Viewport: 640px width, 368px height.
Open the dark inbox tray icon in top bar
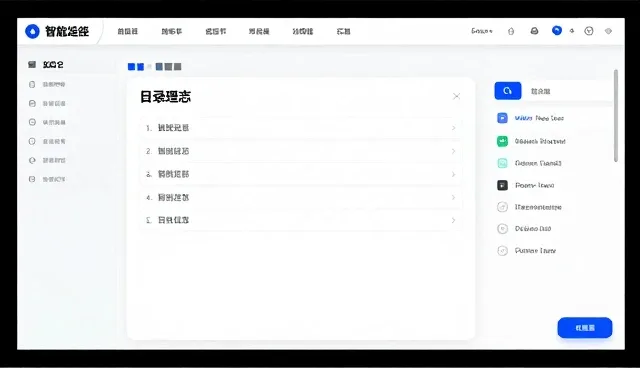click(534, 31)
